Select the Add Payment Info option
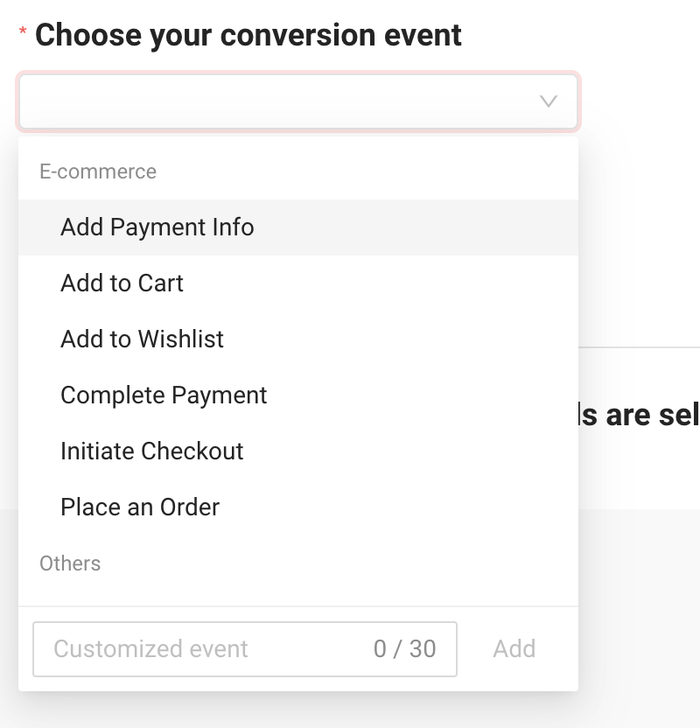 pyautogui.click(x=157, y=227)
